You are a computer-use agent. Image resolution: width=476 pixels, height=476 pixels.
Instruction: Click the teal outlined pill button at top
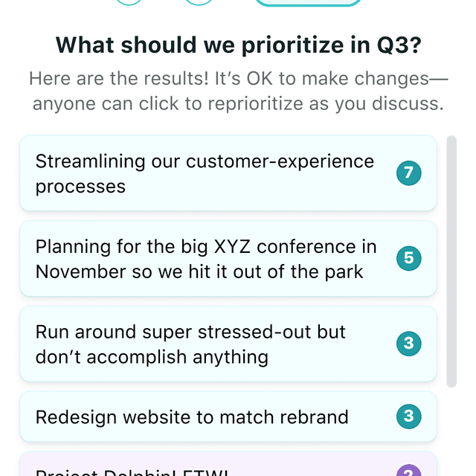point(308,3)
